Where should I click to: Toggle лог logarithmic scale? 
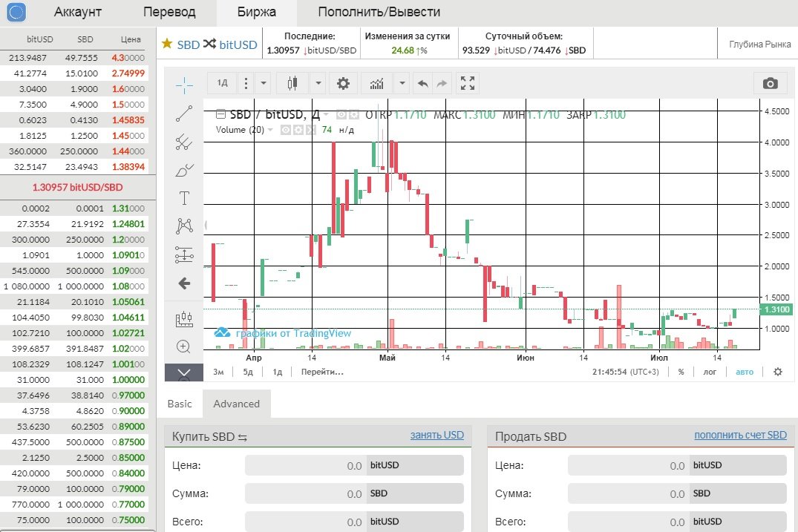pyautogui.click(x=710, y=372)
